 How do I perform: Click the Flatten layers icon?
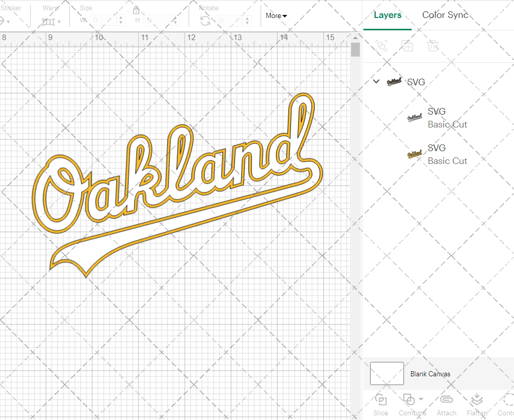(476, 400)
